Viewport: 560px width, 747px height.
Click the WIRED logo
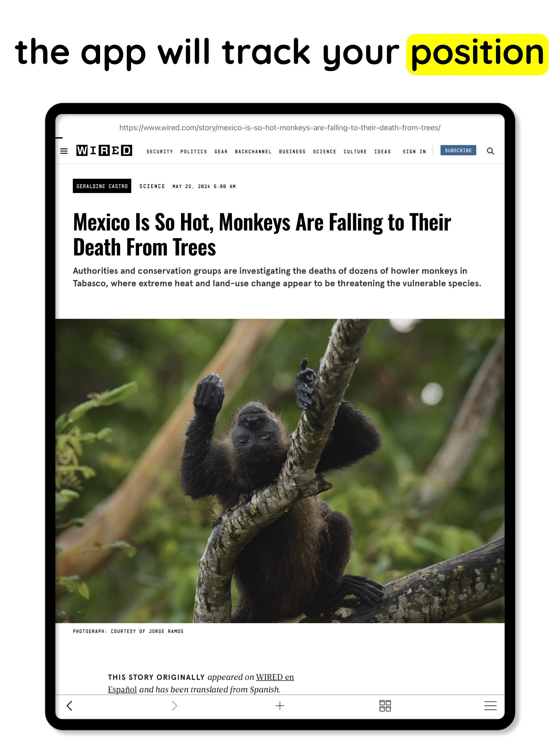coord(104,150)
